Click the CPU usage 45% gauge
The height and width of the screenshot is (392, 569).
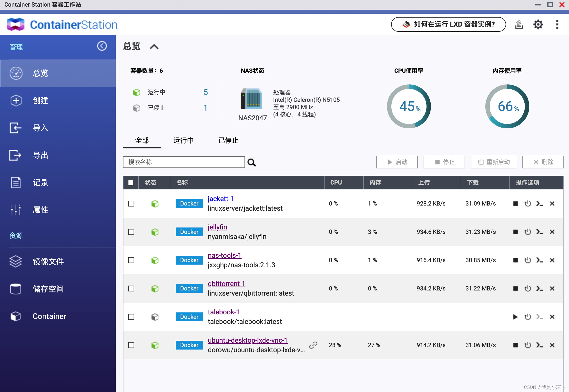tap(409, 106)
